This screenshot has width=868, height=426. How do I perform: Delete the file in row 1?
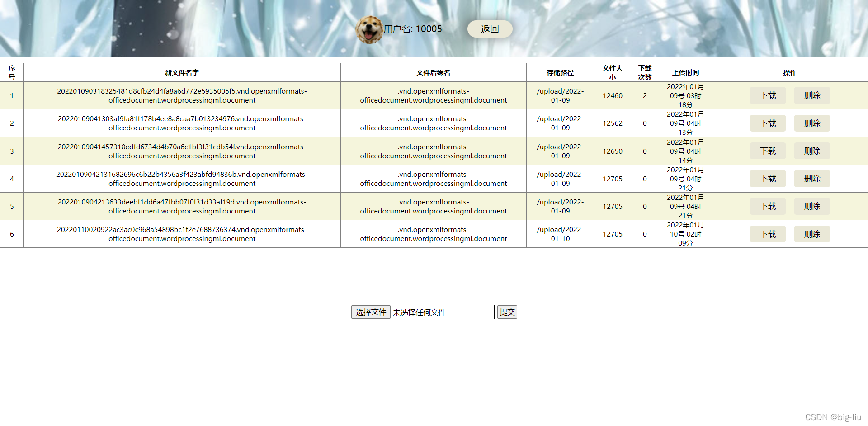tap(812, 95)
